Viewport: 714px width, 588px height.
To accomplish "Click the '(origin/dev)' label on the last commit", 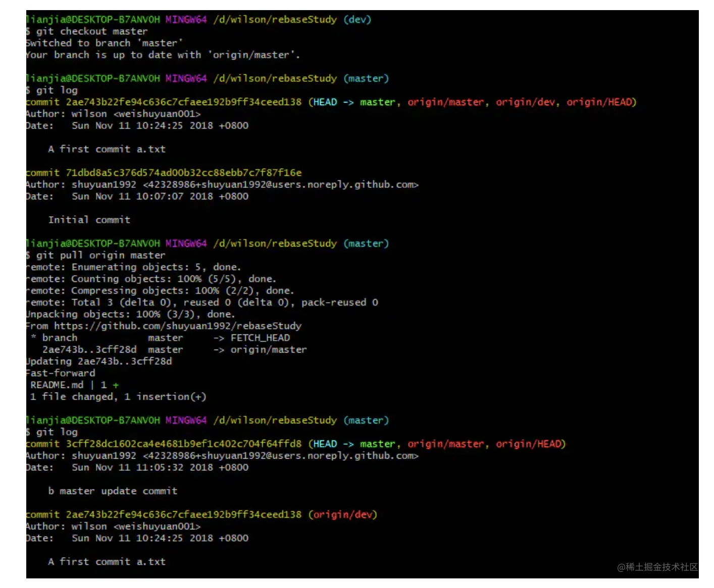I will point(343,515).
